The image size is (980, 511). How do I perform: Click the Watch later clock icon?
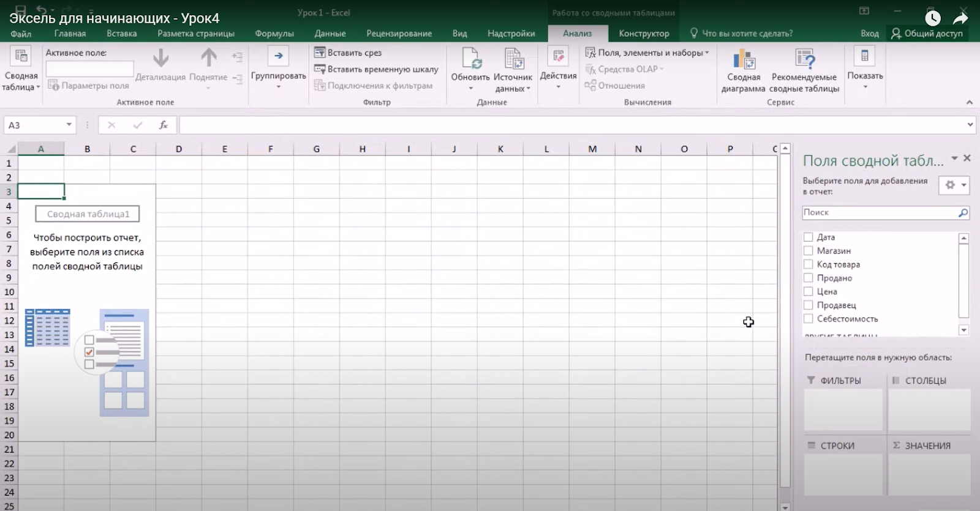933,18
